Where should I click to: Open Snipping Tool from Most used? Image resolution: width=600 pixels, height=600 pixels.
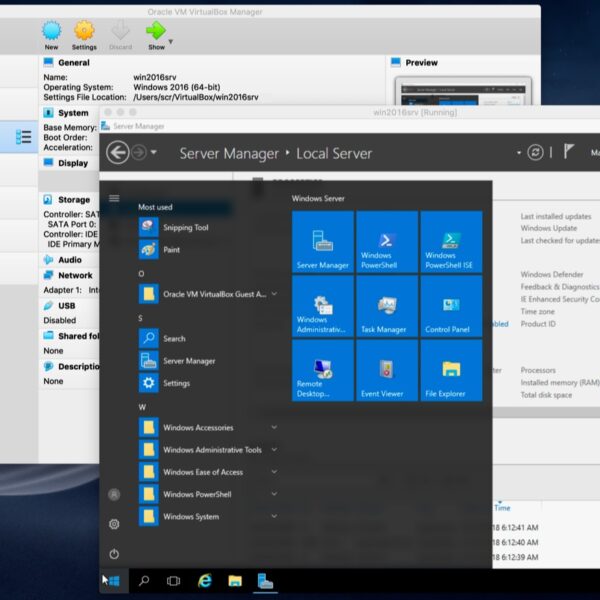(209, 227)
